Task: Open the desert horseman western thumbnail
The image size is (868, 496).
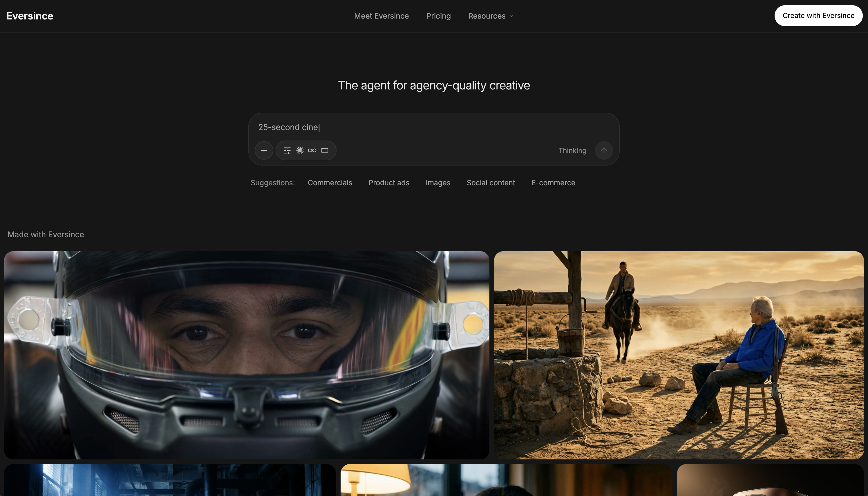Action: [679, 355]
